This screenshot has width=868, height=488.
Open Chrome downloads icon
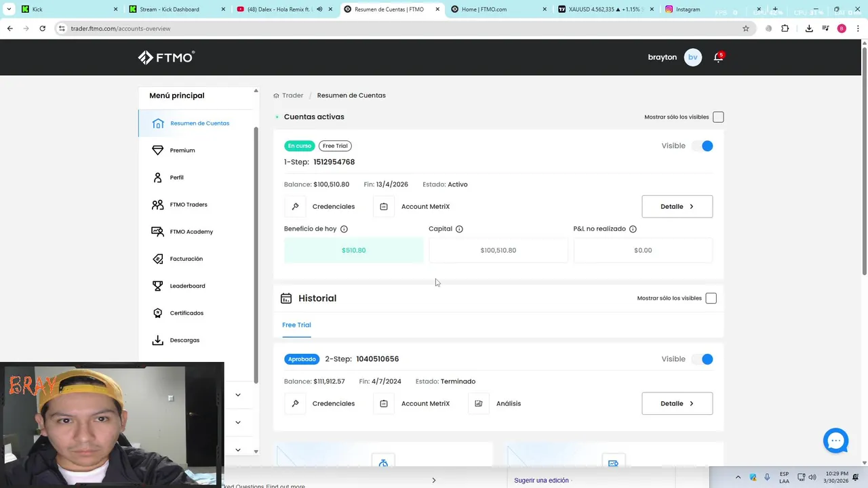coord(809,28)
